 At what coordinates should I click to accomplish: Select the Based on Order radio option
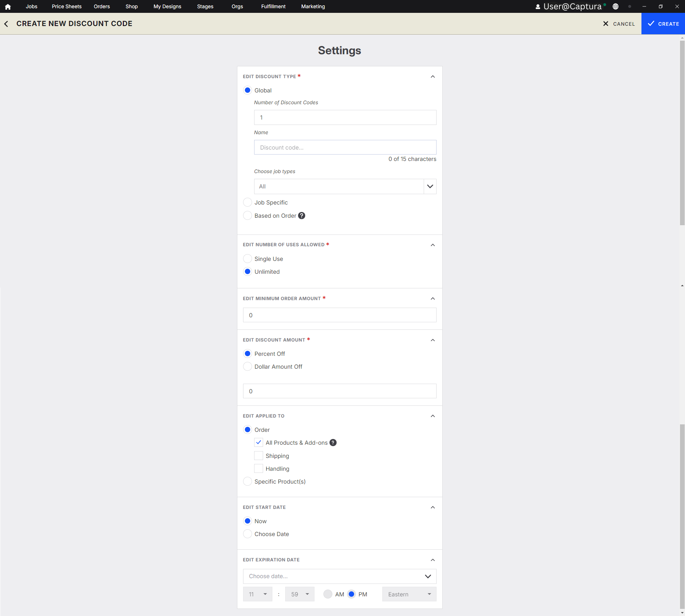(x=247, y=216)
